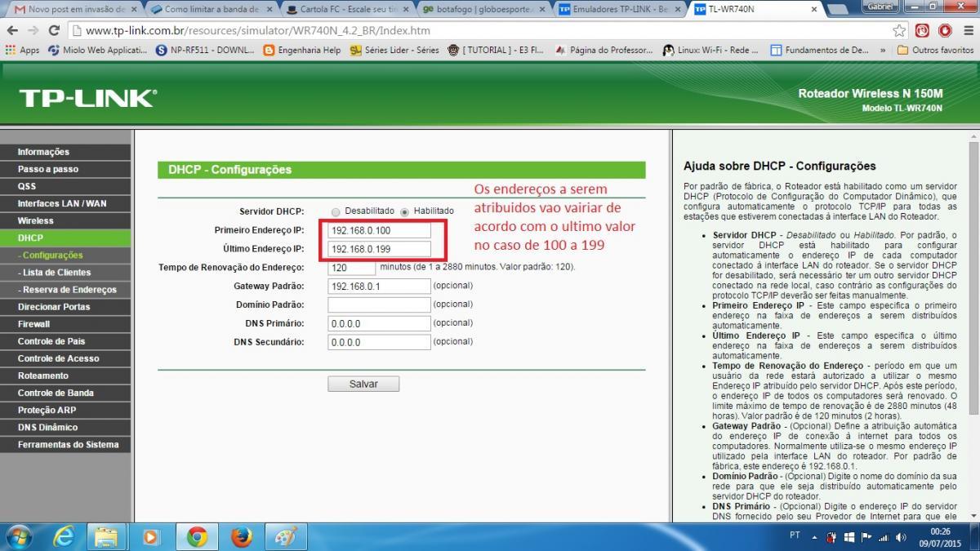
Task: Click the Salvar button
Action: point(363,384)
